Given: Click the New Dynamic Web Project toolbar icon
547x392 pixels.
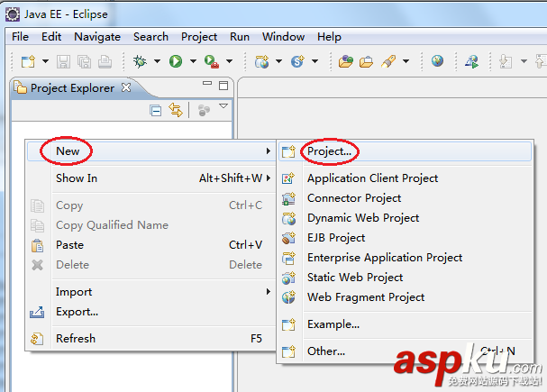Looking at the screenshot, I should pyautogui.click(x=261, y=61).
